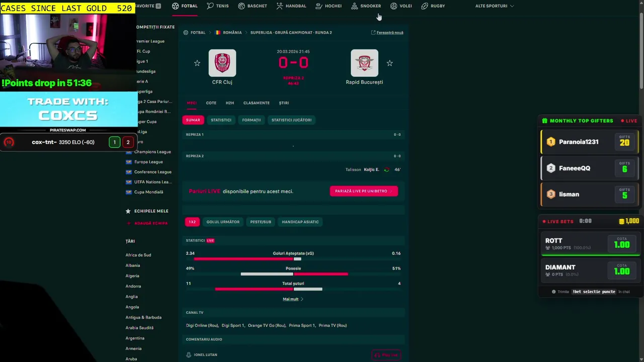Select Rugby in the top navigation
This screenshot has width=644, height=362.
coord(433,6)
